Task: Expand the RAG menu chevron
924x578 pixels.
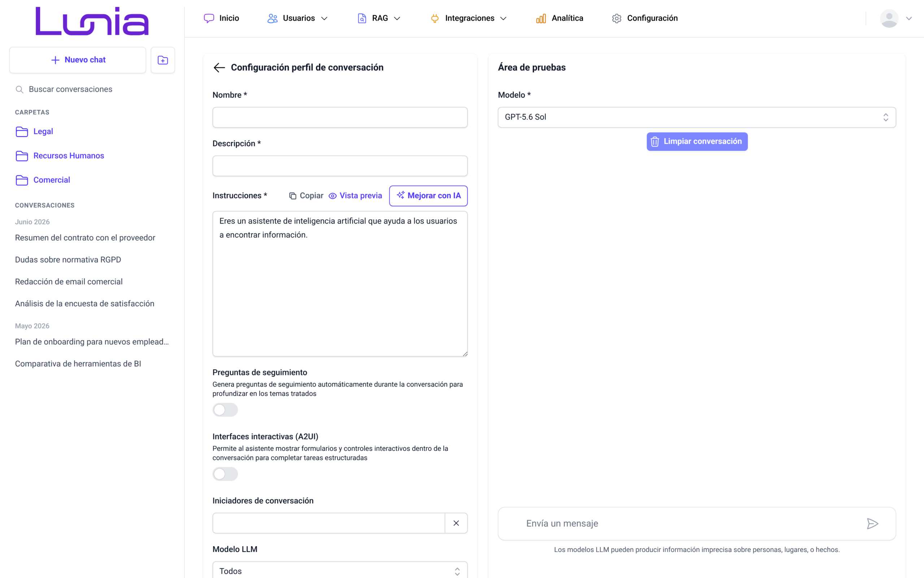Action: (397, 18)
